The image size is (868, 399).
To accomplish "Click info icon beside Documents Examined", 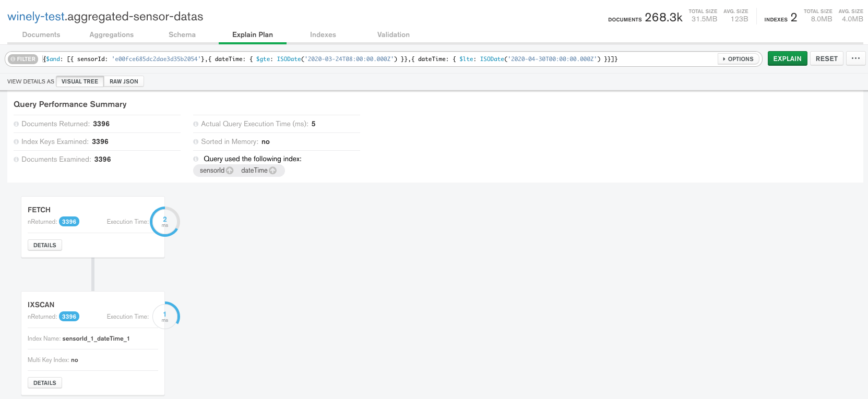I will coord(16,160).
